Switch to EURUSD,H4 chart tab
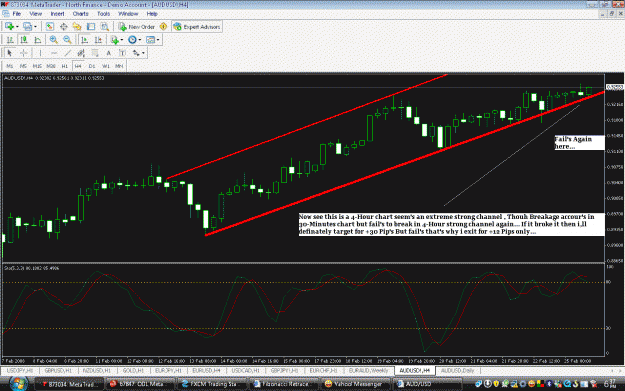The height and width of the screenshot is (391, 625). point(206,371)
